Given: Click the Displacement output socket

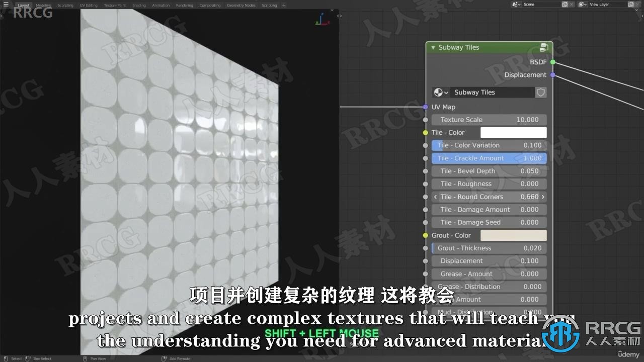Looking at the screenshot, I should coord(552,75).
